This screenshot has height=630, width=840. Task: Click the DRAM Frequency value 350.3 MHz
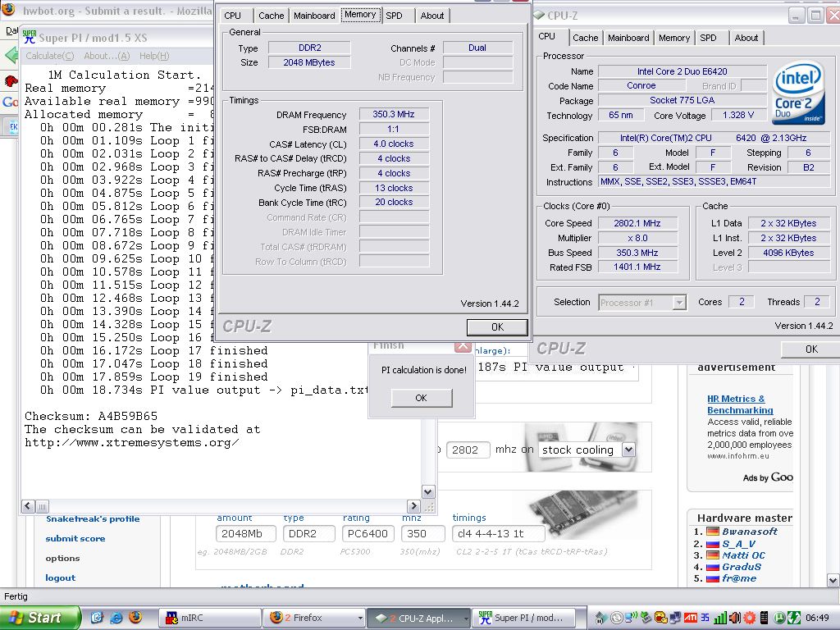pyautogui.click(x=394, y=114)
